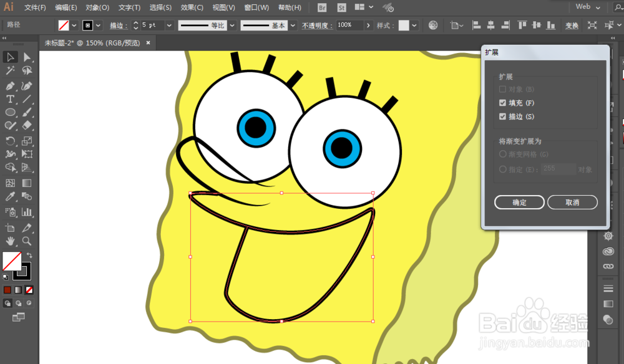Select the Direct Selection tool
Screen dimensions: 624x364
[27, 57]
